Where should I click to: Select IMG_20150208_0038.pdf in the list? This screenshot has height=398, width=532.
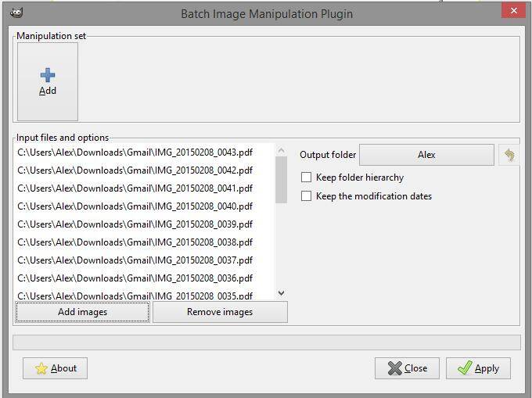[x=144, y=242]
